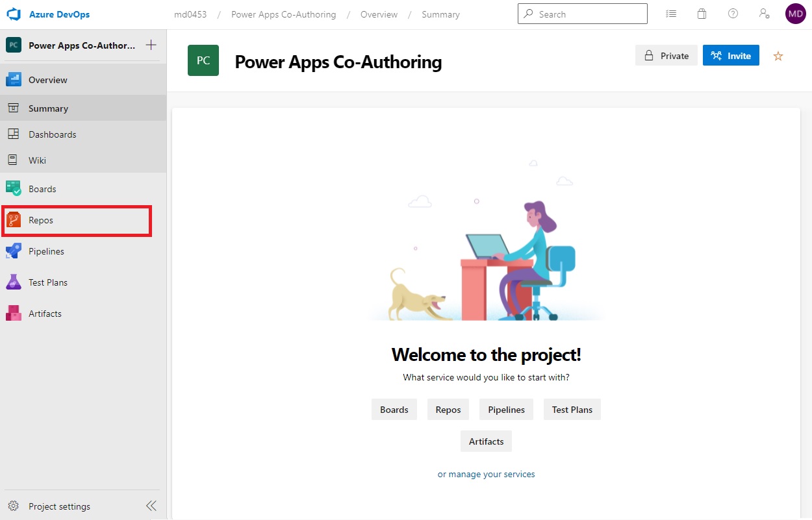Open the Test Plans icon

coord(14,282)
